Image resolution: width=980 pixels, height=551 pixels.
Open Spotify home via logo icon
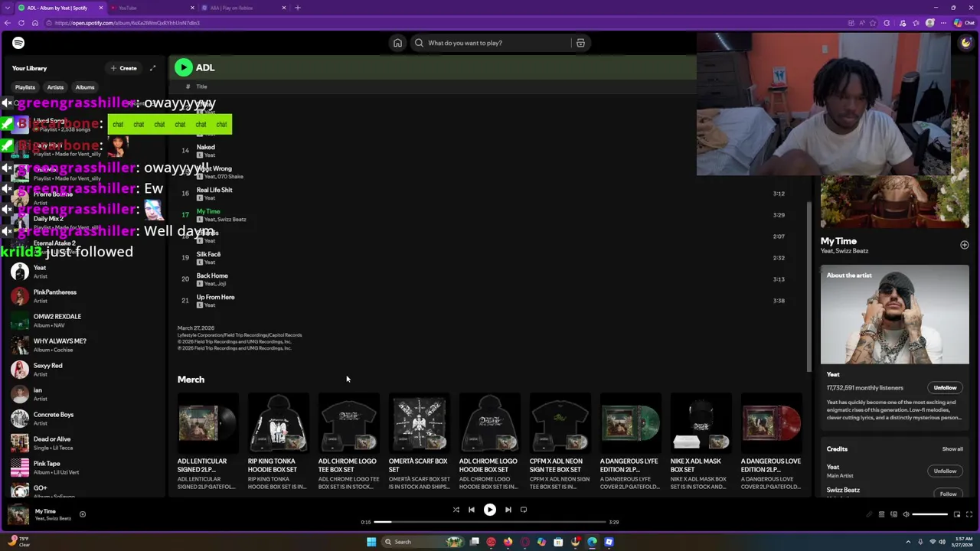pyautogui.click(x=18, y=43)
